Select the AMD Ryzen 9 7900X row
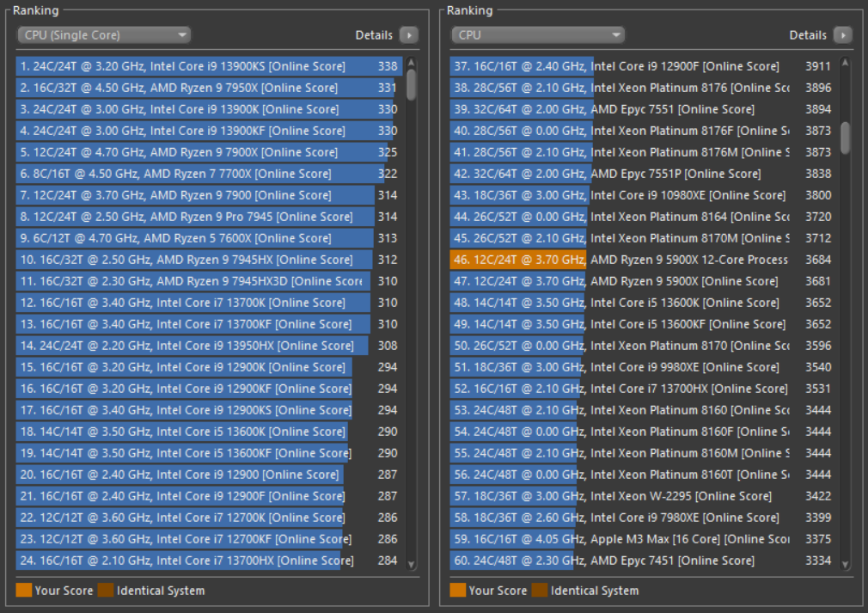This screenshot has height=613, width=868. coord(209,152)
